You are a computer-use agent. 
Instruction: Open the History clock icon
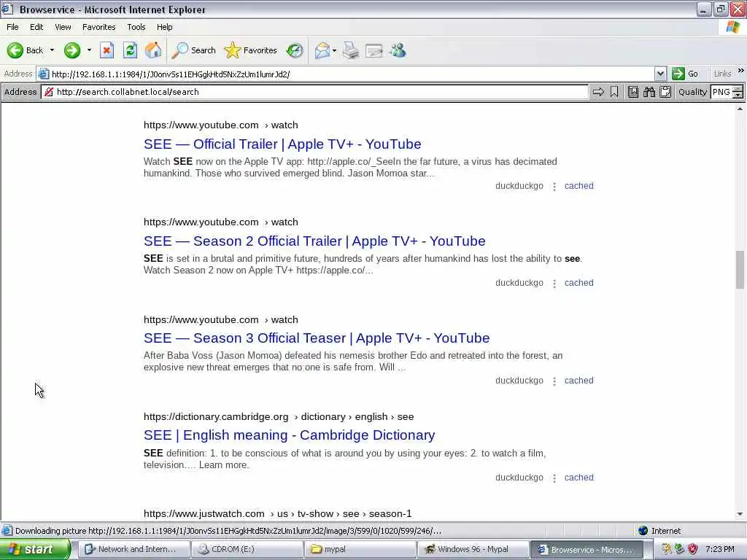(x=295, y=50)
